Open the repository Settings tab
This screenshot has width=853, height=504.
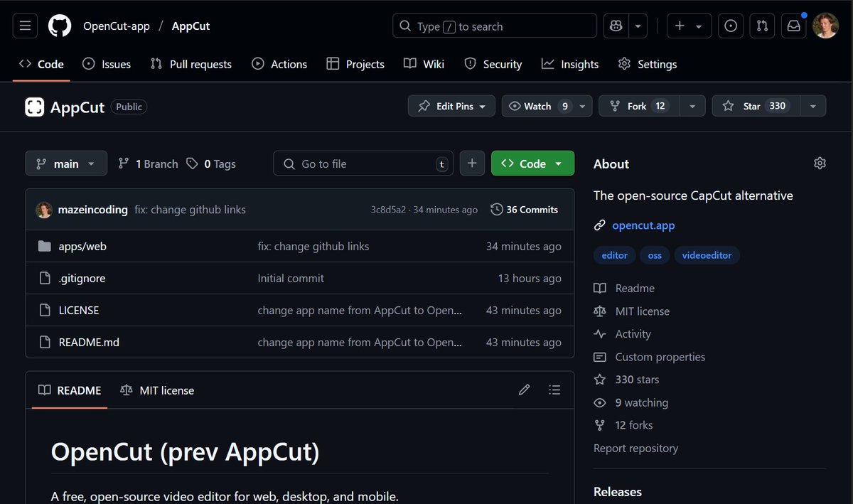(648, 64)
